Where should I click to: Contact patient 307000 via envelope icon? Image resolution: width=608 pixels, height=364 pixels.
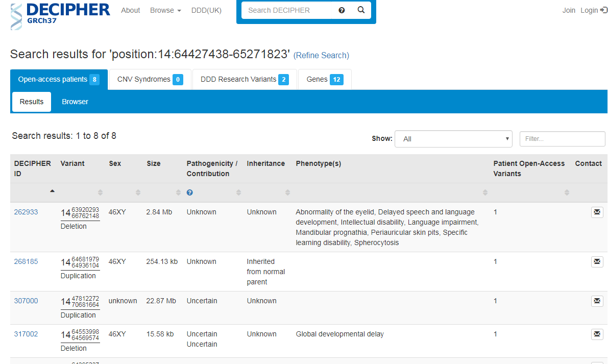coord(597,301)
